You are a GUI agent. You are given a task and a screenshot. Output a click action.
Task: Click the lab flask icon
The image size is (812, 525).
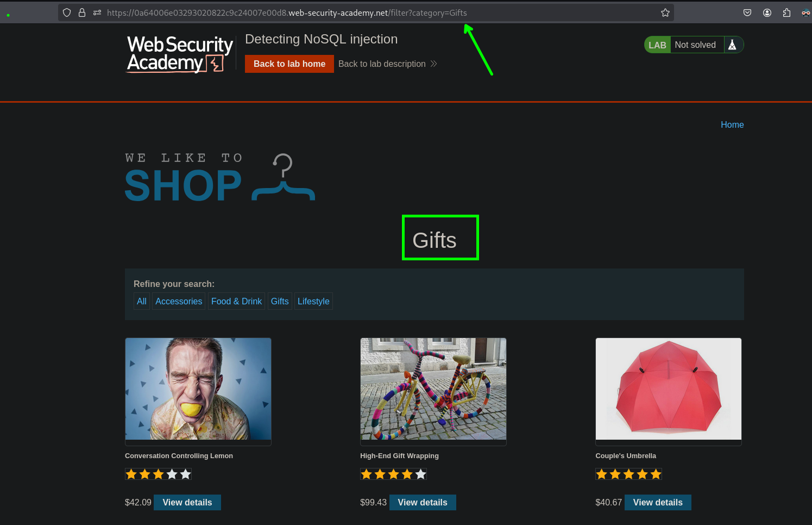[x=732, y=45]
